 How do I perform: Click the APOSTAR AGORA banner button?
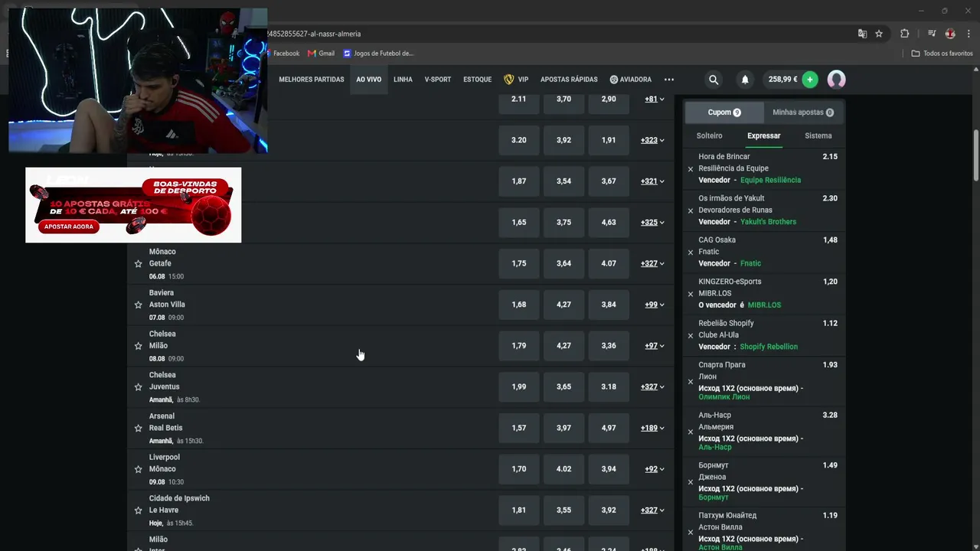[69, 227]
